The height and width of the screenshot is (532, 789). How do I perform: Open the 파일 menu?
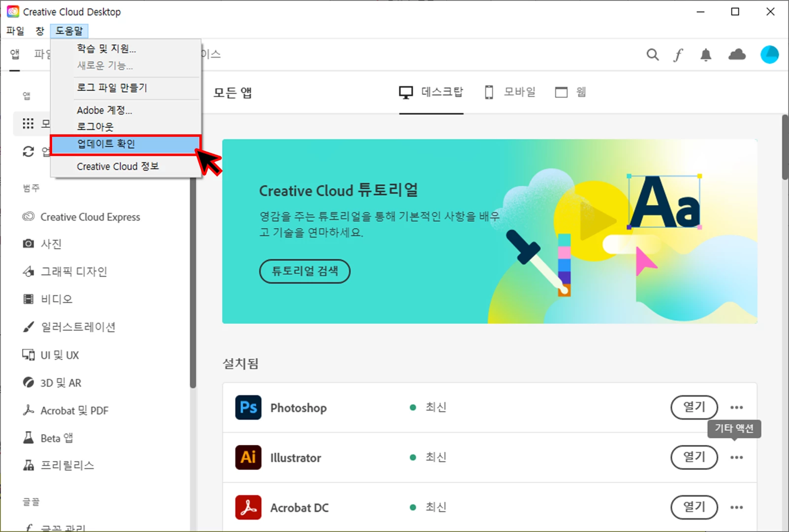click(x=15, y=31)
